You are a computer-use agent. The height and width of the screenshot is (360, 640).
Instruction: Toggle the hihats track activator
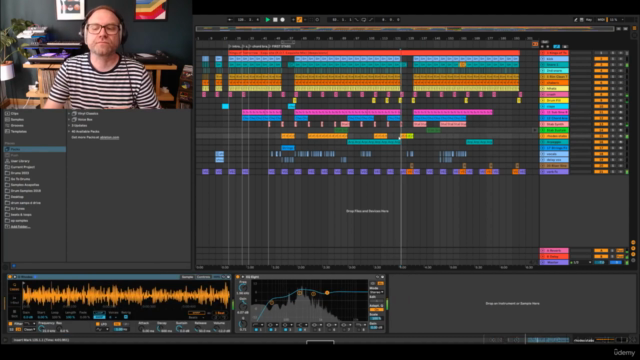[601, 88]
